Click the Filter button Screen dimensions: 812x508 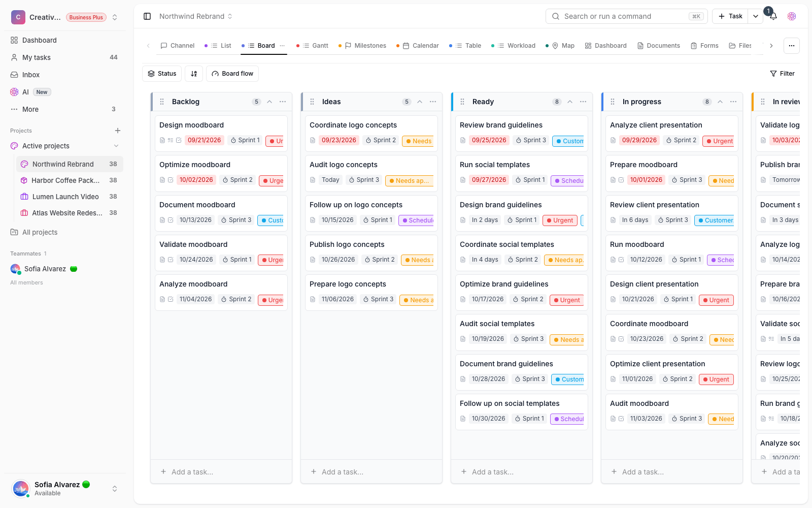point(782,74)
